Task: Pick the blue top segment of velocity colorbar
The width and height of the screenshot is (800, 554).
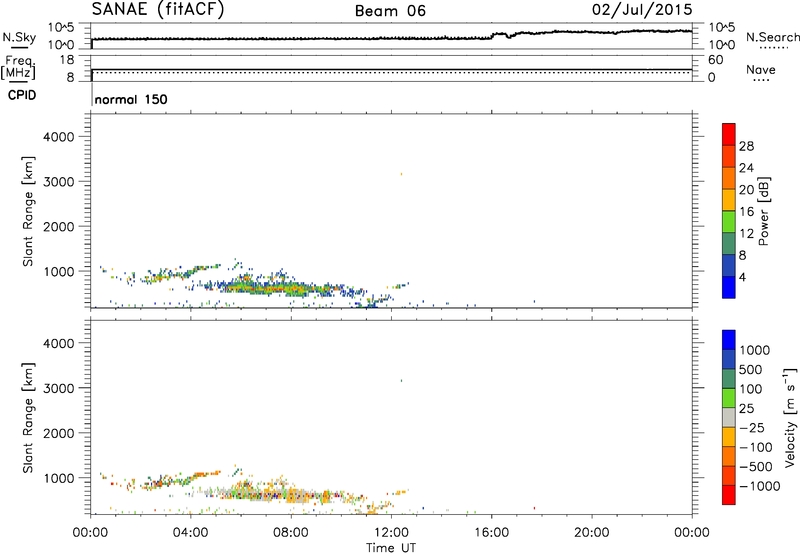Action: coord(729,340)
